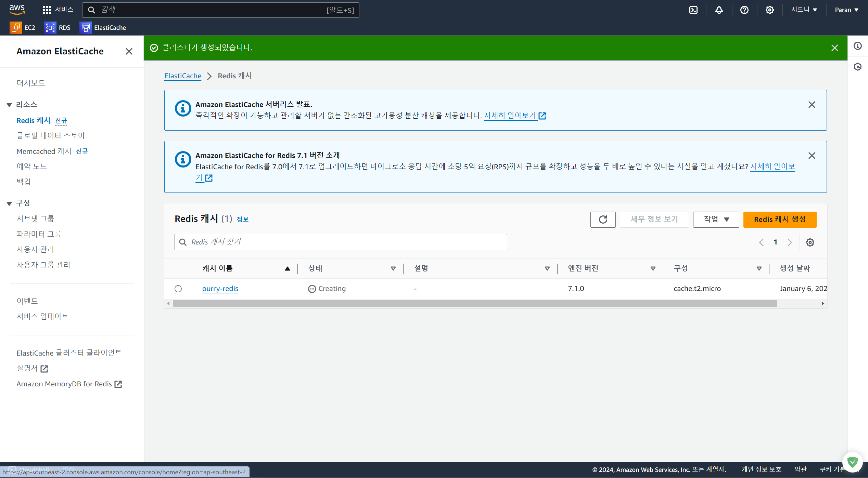Open the ourry-redis cache link
The width and height of the screenshot is (868, 478).
pyautogui.click(x=220, y=289)
